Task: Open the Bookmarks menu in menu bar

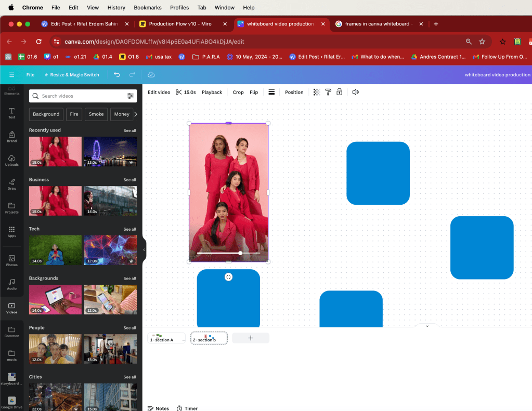Action: point(148,7)
